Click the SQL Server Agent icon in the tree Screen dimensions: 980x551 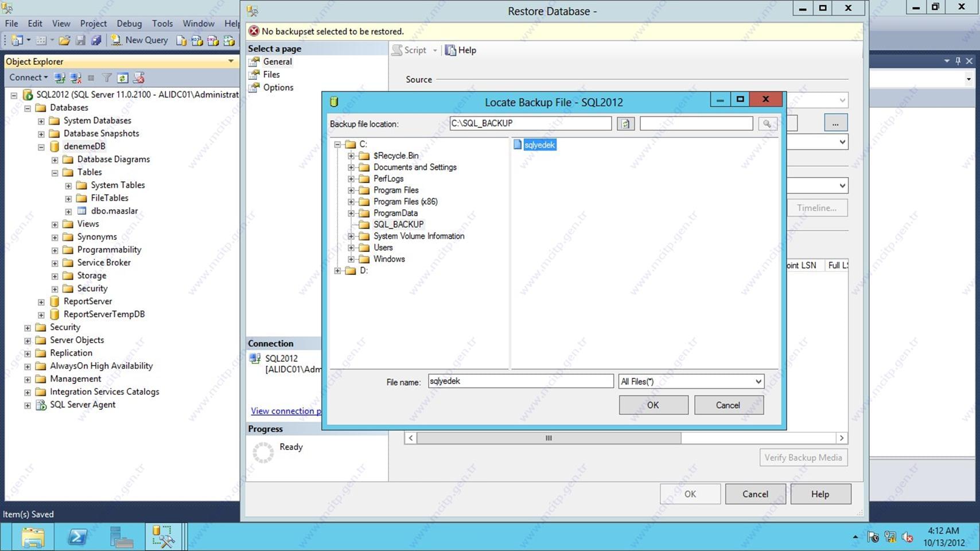point(41,405)
